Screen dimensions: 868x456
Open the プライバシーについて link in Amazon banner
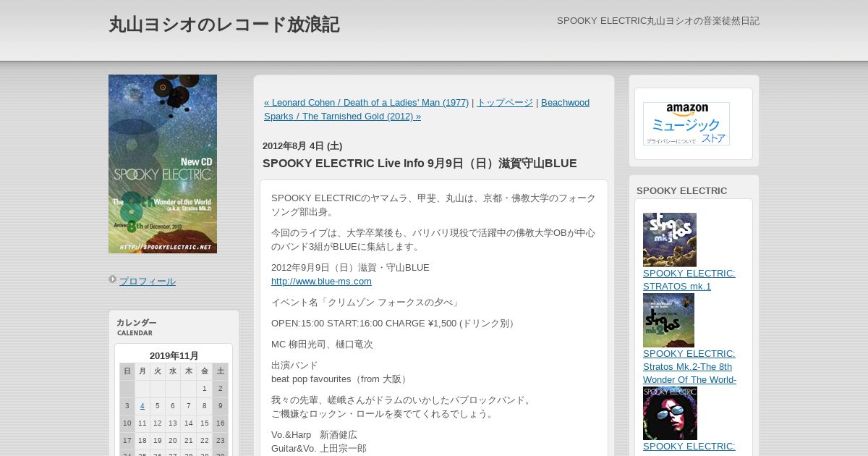[671, 141]
